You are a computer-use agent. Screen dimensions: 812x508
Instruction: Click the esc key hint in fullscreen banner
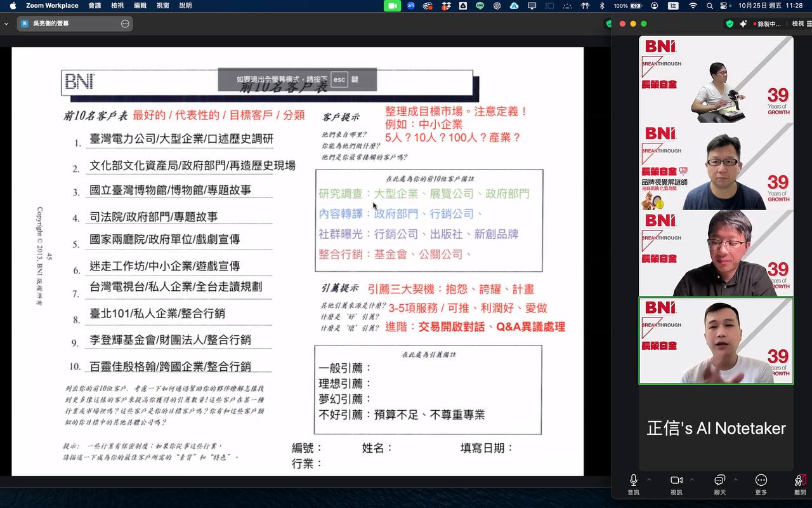coord(339,79)
